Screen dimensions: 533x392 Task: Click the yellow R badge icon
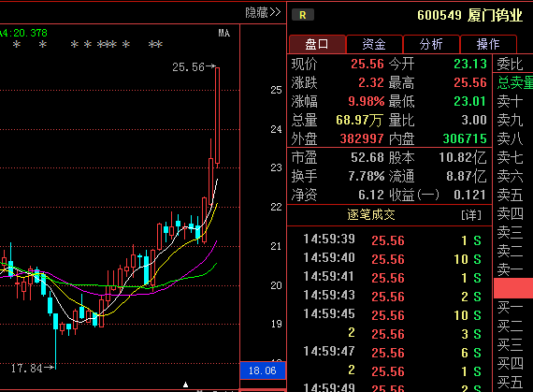(303, 15)
